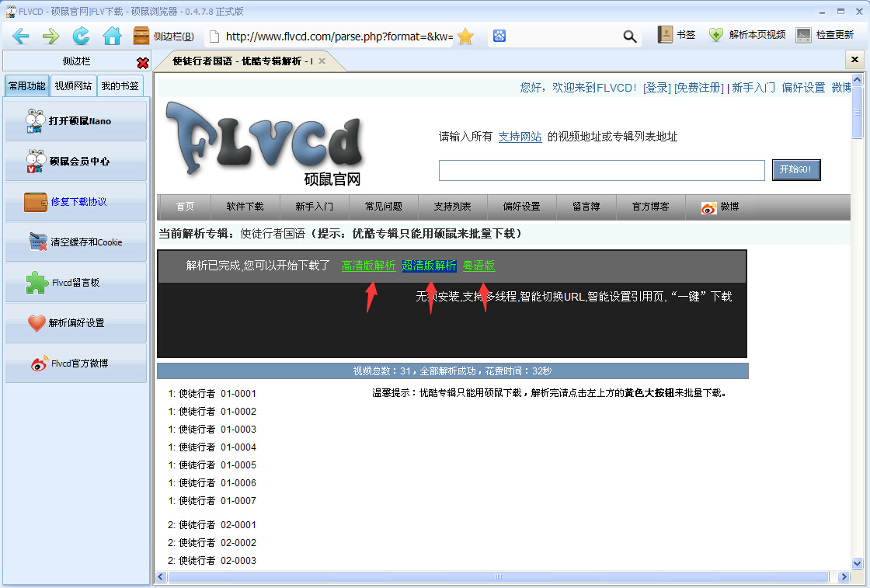The image size is (870, 588).
Task: Open 微博 in the navigation bar
Action: point(719,207)
